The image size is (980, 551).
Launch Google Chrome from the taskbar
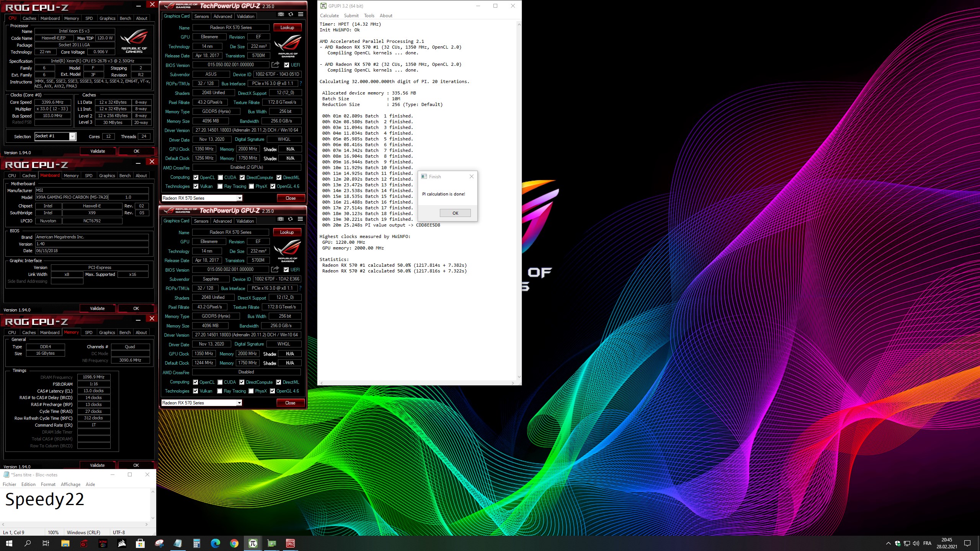coord(234,543)
